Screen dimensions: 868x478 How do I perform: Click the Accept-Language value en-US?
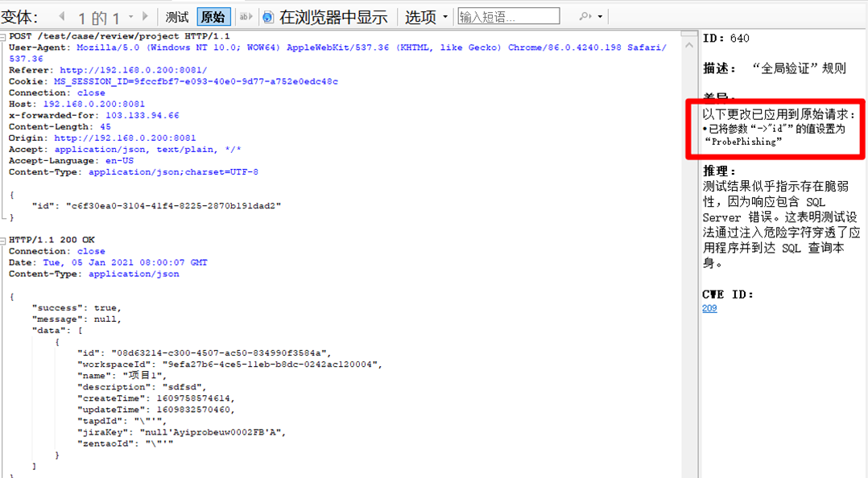[x=119, y=161]
